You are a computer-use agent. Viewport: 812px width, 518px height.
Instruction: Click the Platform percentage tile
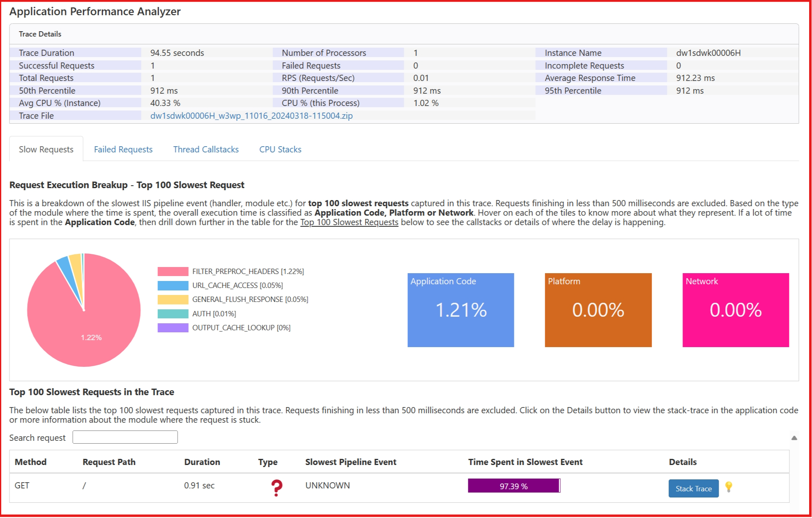pos(598,310)
